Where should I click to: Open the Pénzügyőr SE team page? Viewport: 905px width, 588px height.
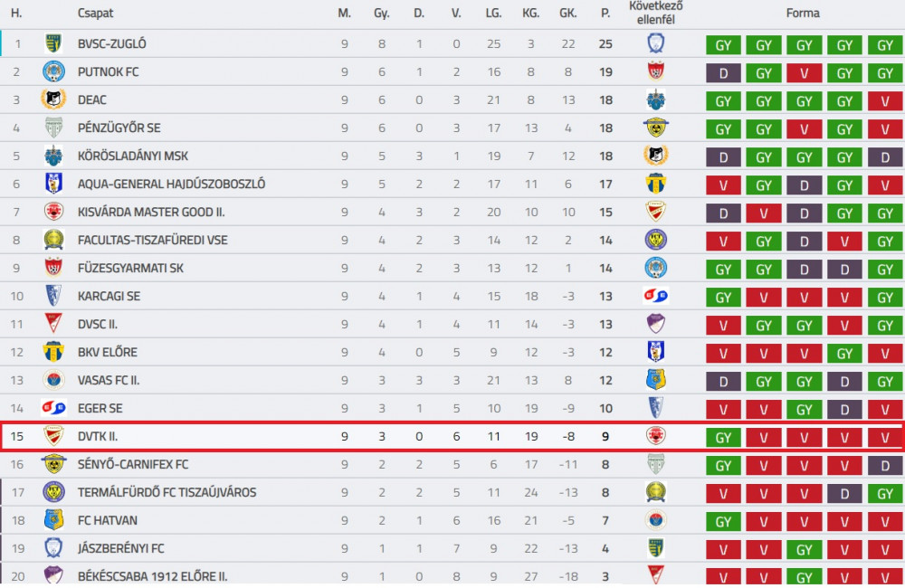tap(119, 128)
